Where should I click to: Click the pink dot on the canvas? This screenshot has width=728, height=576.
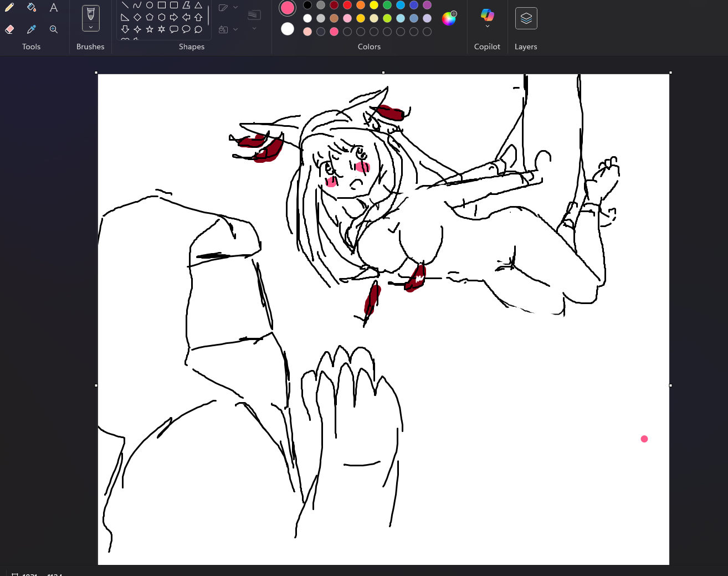[x=644, y=439]
